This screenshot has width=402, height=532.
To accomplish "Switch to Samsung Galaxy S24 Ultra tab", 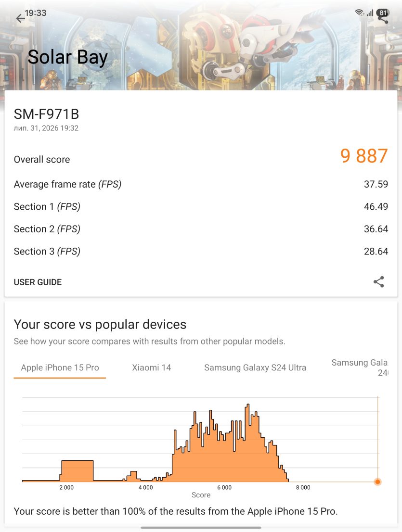I will [255, 368].
